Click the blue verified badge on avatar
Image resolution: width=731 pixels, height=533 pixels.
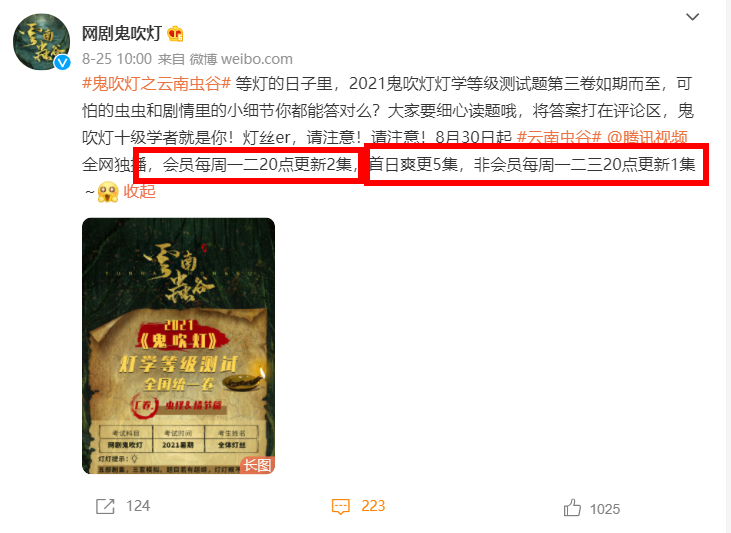(x=62, y=62)
